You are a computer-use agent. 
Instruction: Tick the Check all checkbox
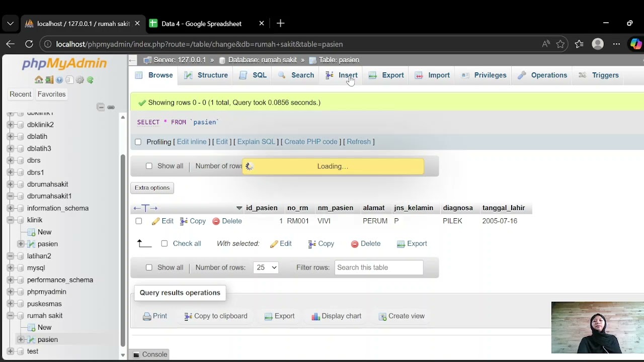pos(165,244)
